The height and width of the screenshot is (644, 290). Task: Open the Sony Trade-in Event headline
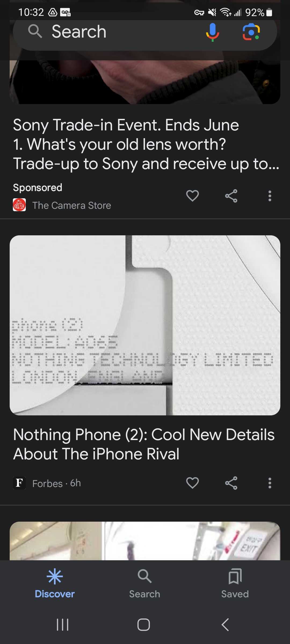coord(146,144)
